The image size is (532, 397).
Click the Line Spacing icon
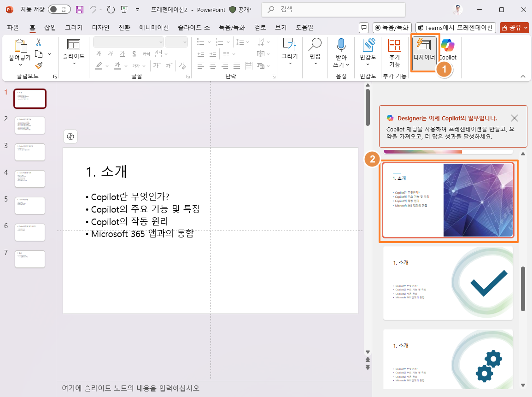tap(240, 42)
